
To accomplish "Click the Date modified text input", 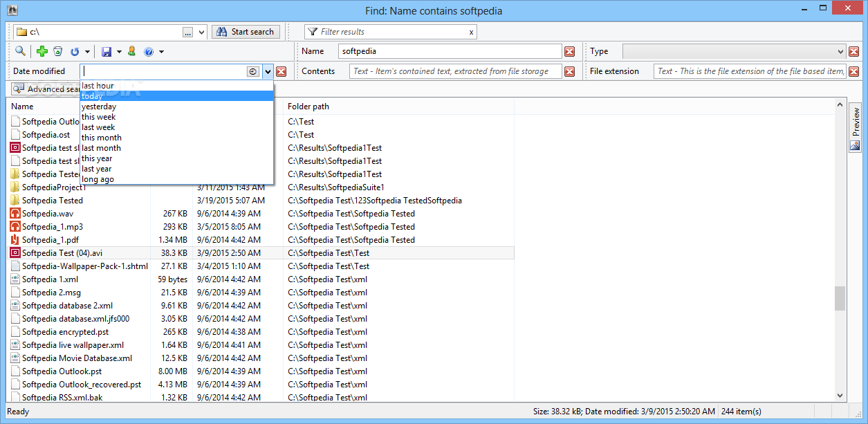I will (163, 71).
